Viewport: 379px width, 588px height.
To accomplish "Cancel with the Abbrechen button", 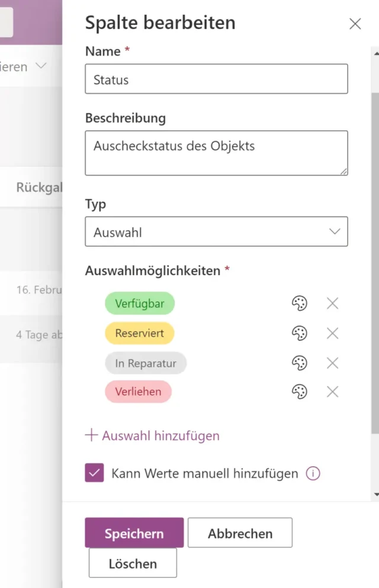I will tap(240, 533).
